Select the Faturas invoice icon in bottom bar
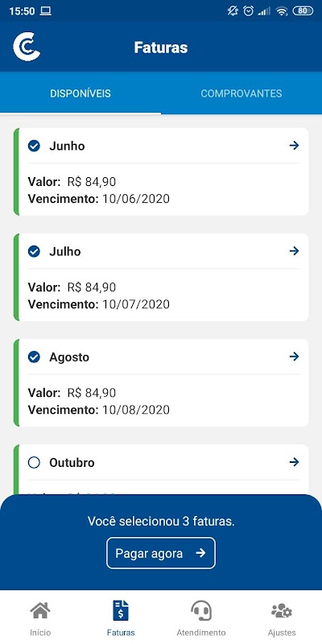The width and height of the screenshot is (322, 644). tap(121, 611)
